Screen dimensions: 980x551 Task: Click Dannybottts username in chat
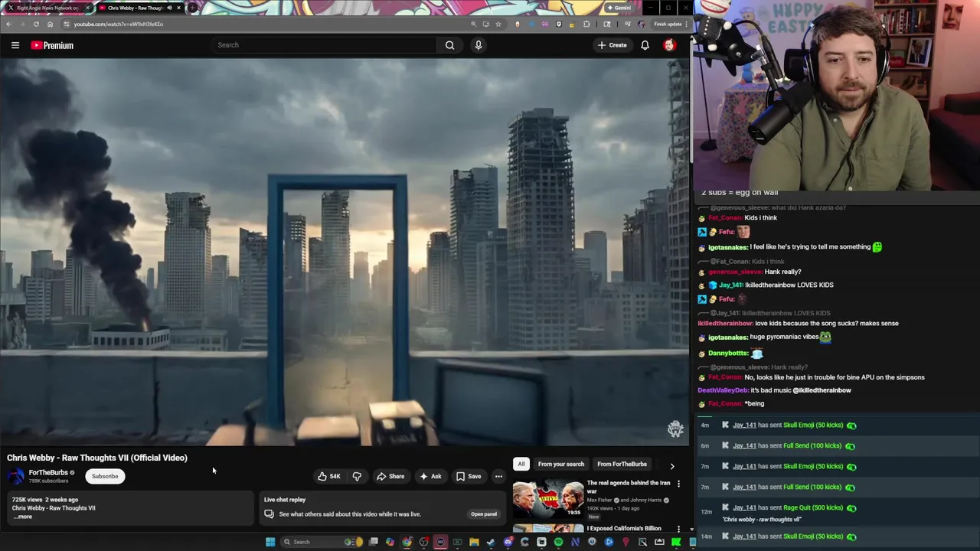(728, 354)
